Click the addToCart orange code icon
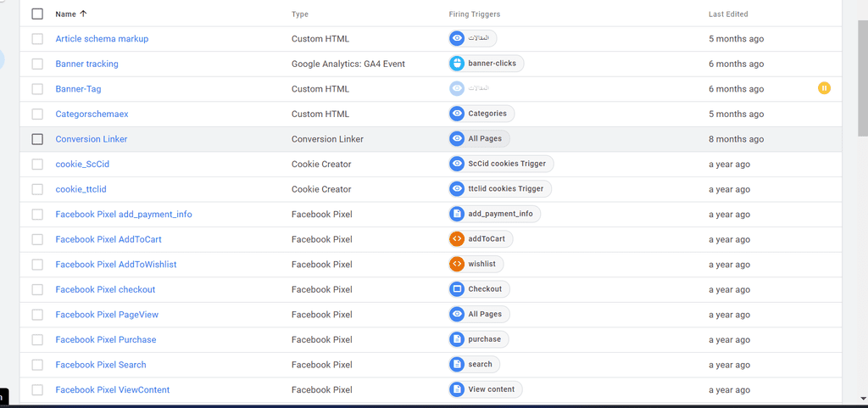The image size is (868, 408). pos(457,239)
